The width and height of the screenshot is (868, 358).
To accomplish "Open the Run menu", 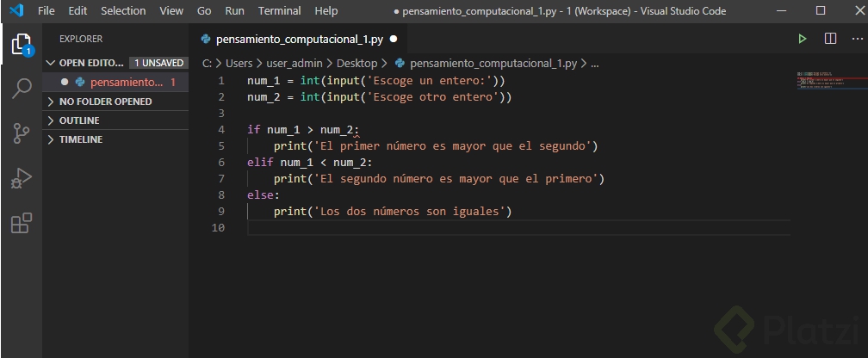I will pyautogui.click(x=235, y=10).
